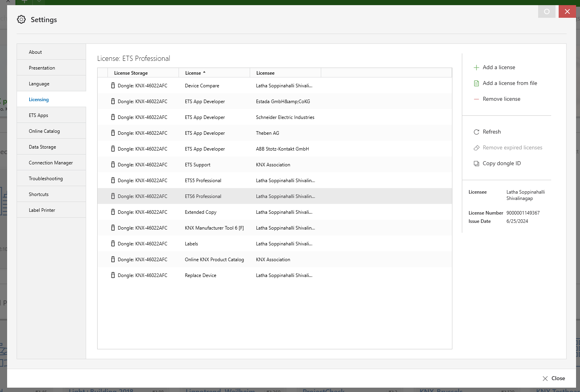This screenshot has height=392, width=580.
Task: Switch to the Troubleshooting tab
Action: [x=51, y=178]
